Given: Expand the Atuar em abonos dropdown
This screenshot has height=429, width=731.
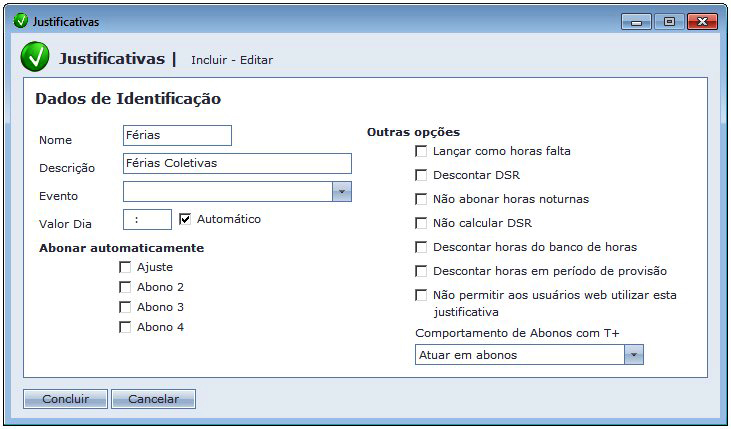Looking at the screenshot, I should [x=633, y=355].
